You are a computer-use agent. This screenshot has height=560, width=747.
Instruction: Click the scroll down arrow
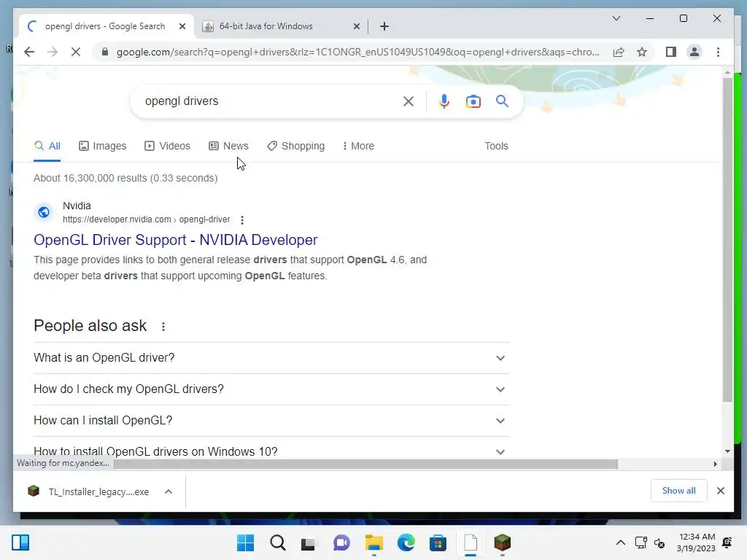(727, 451)
